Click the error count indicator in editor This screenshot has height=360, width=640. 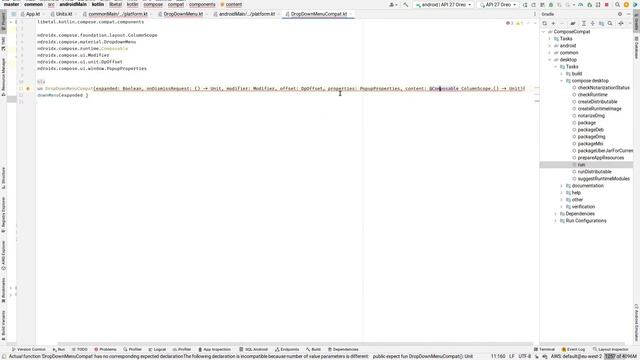click(x=510, y=23)
